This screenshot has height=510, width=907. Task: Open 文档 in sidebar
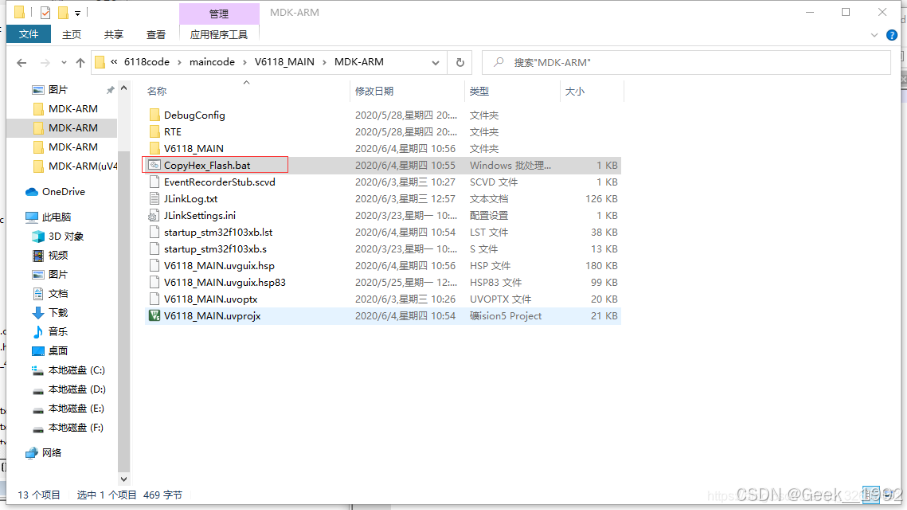(x=58, y=294)
